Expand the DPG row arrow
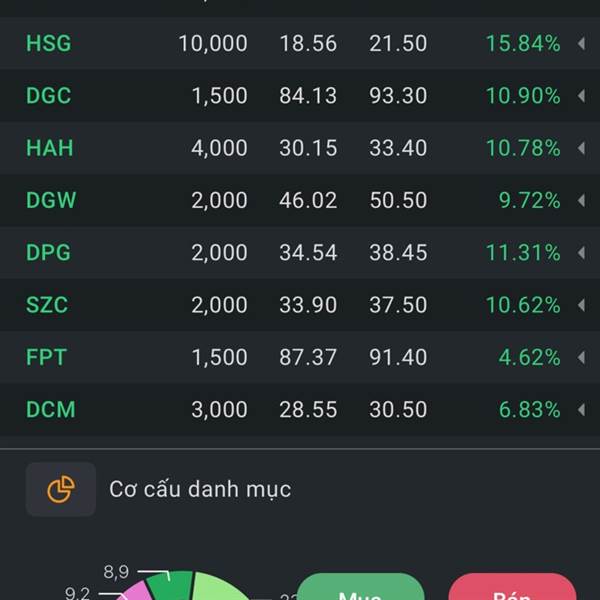The image size is (600, 600). click(x=581, y=253)
